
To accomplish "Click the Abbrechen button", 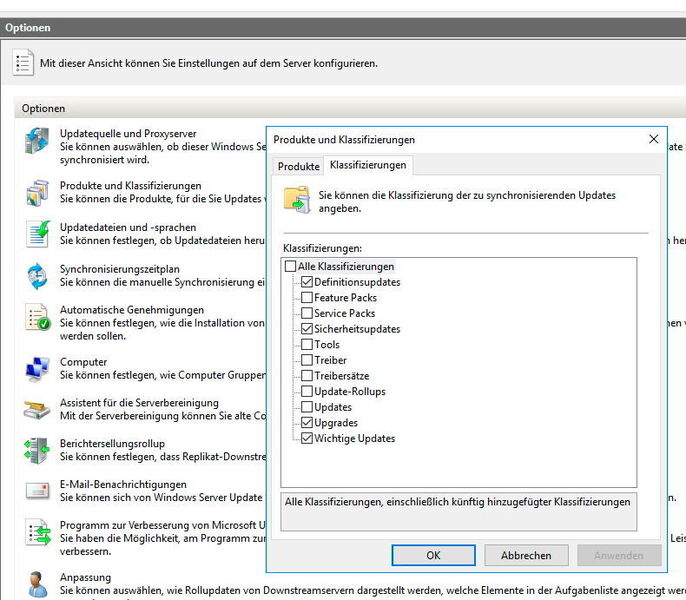I will click(x=526, y=555).
